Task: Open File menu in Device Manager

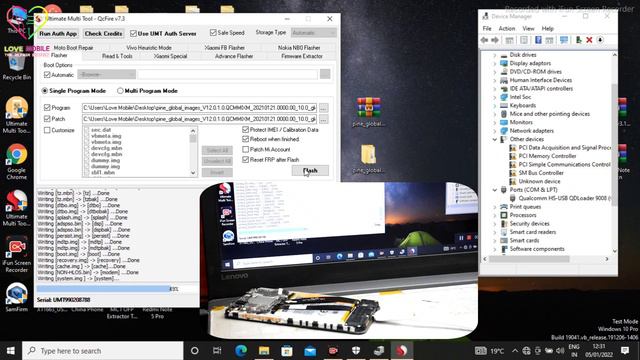Action: (487, 29)
